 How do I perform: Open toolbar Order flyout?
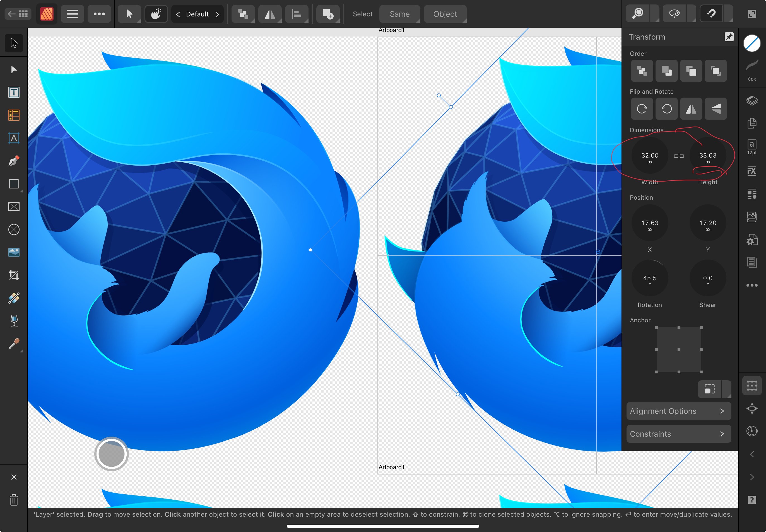pos(243,14)
